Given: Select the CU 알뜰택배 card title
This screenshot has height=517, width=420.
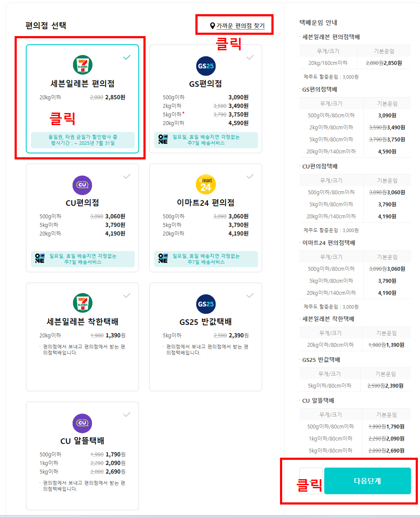Looking at the screenshot, I should coord(82,441).
